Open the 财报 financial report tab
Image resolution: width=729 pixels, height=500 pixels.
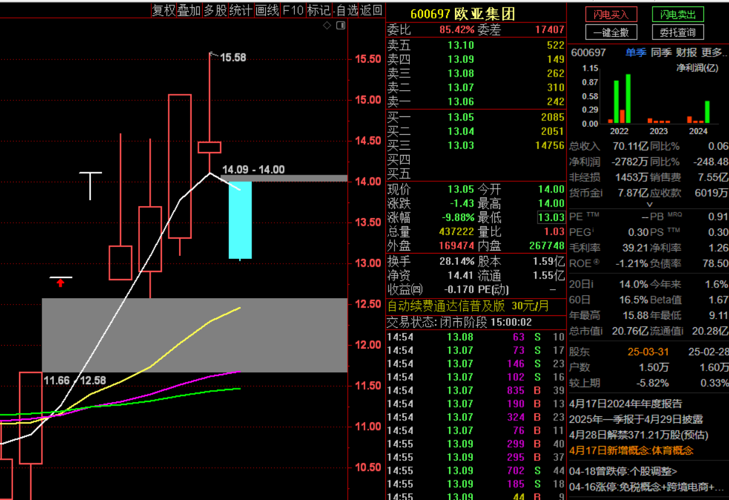tap(686, 53)
